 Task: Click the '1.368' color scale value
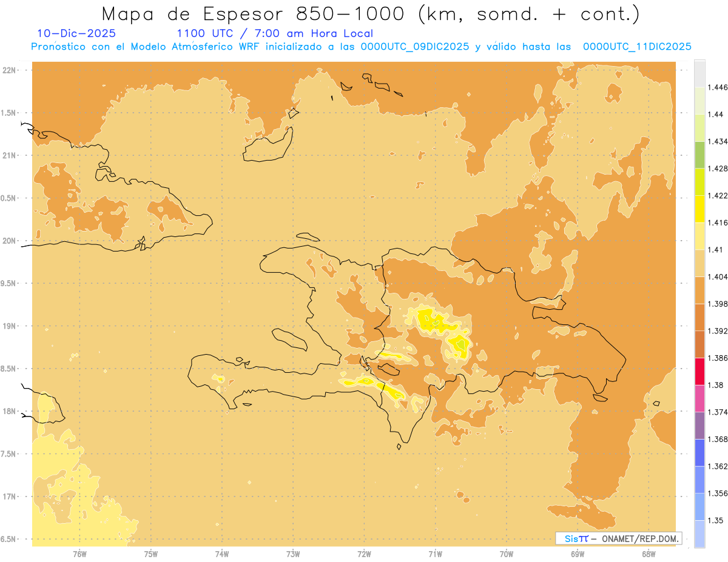click(718, 439)
